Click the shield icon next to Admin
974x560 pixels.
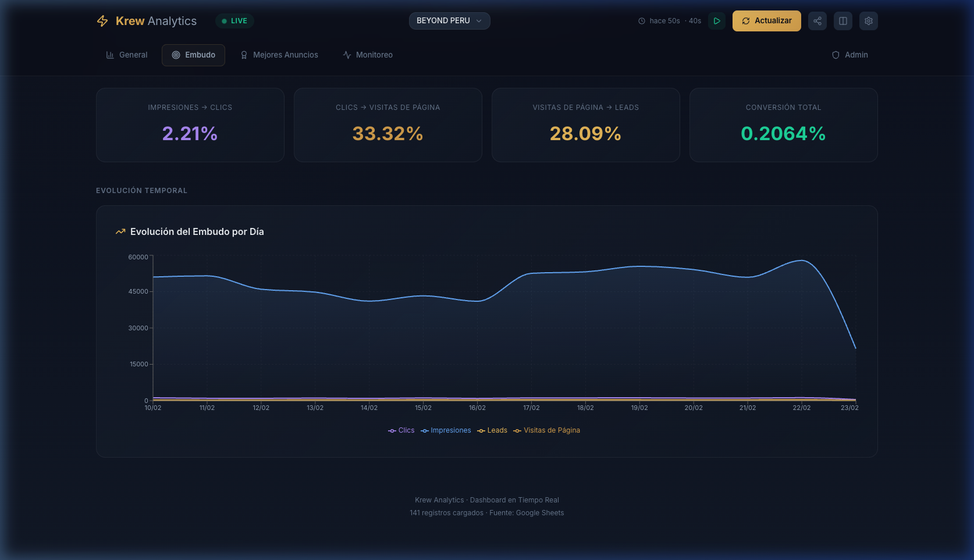point(836,55)
